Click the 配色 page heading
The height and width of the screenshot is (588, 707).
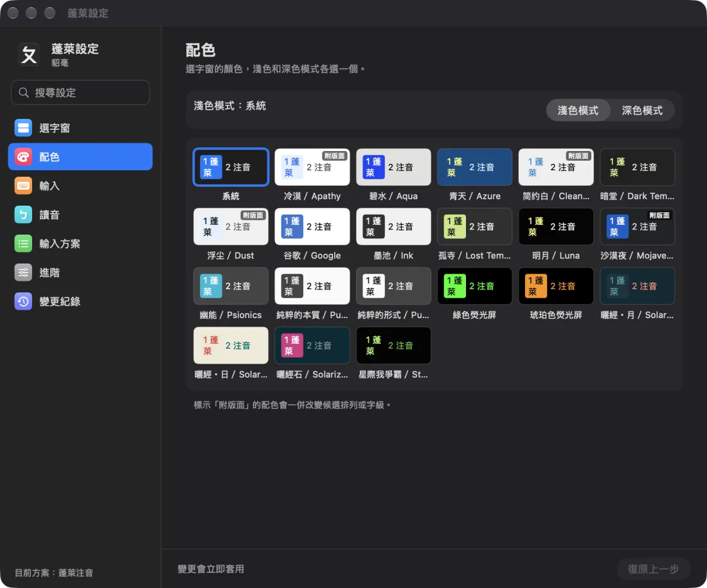(201, 50)
